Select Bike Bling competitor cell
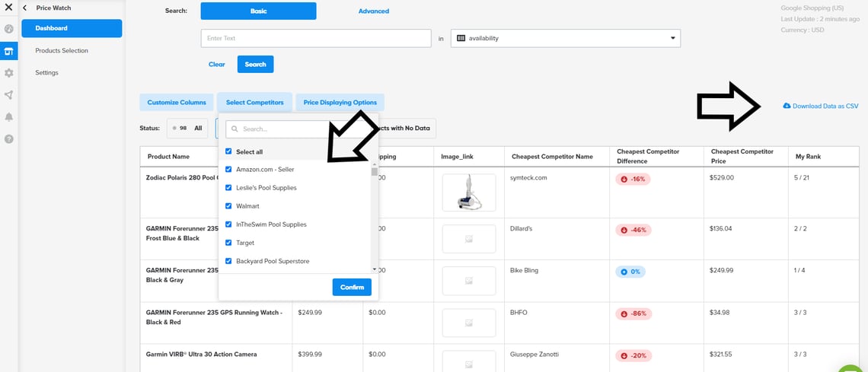This screenshot has height=372, width=868. 524,270
